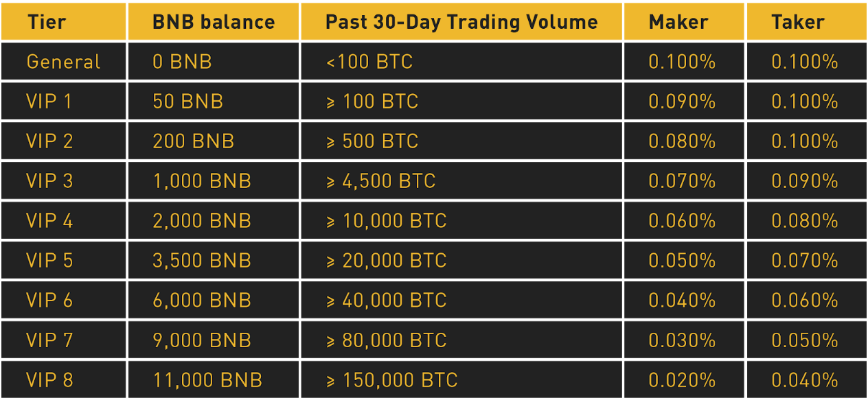Select the ≥ 4,500 BTC volume cell

pyautogui.click(x=461, y=181)
